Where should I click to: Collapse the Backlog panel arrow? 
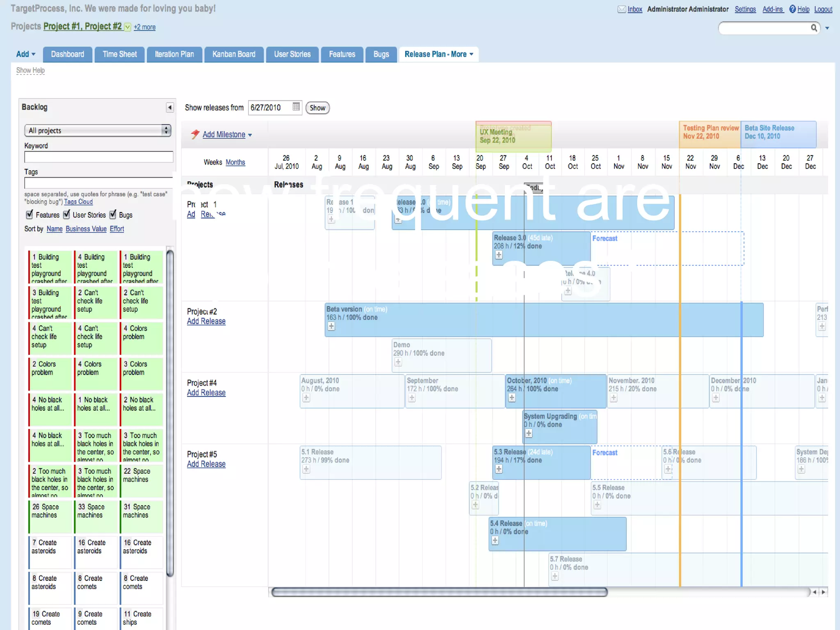169,107
